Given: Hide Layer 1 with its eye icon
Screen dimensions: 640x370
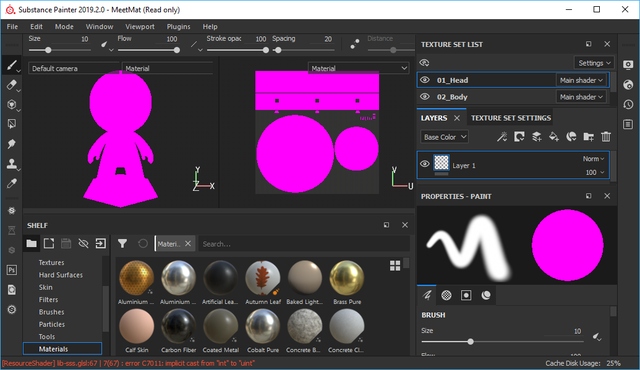Looking at the screenshot, I should (424, 164).
